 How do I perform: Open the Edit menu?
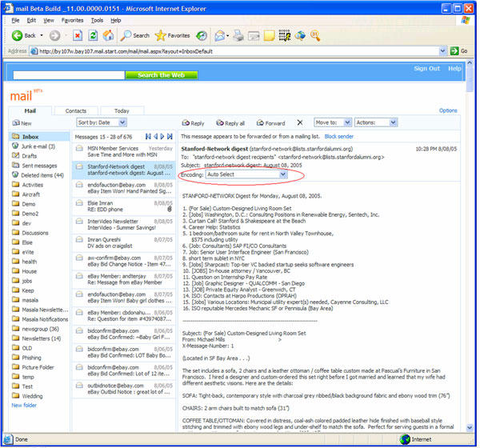click(31, 20)
